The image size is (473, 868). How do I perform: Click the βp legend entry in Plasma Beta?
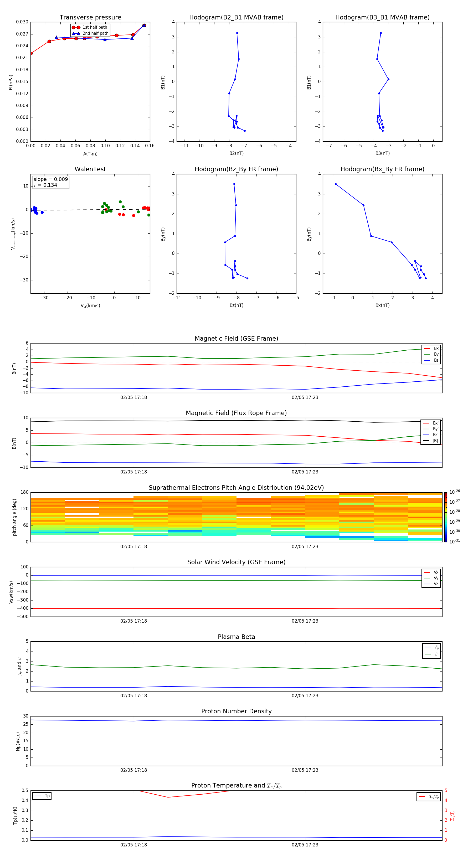coord(431,647)
